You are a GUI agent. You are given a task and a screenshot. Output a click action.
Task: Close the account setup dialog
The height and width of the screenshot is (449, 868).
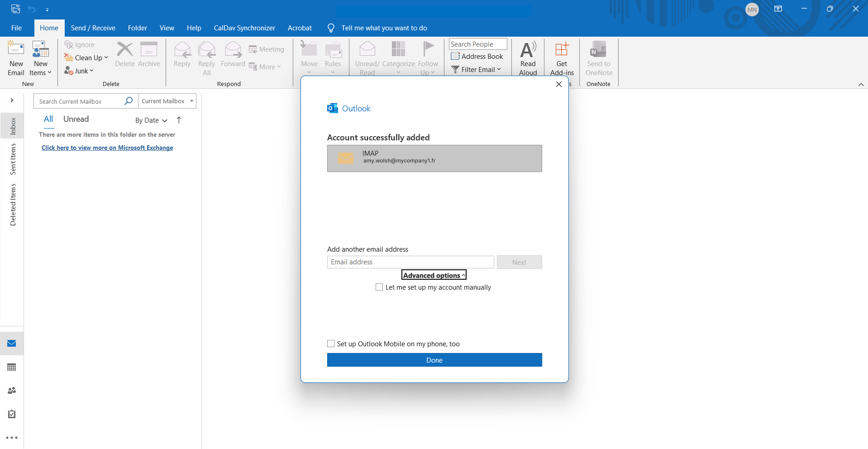tap(559, 84)
